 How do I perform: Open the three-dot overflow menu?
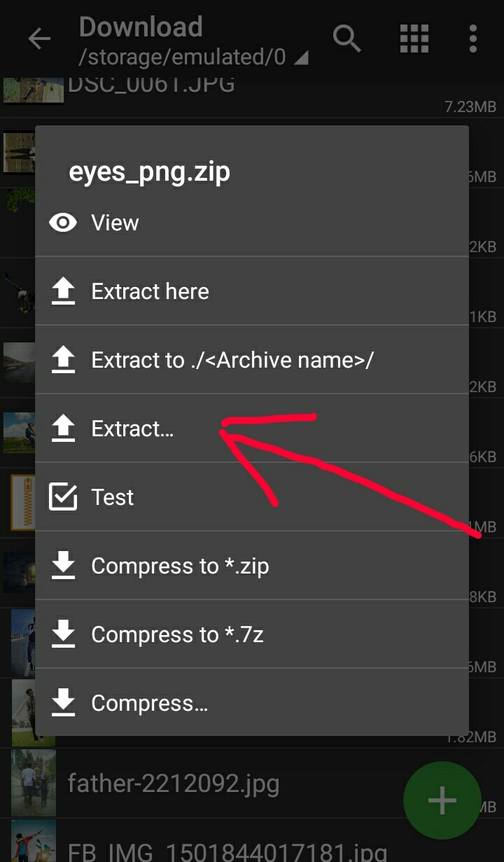[x=472, y=39]
